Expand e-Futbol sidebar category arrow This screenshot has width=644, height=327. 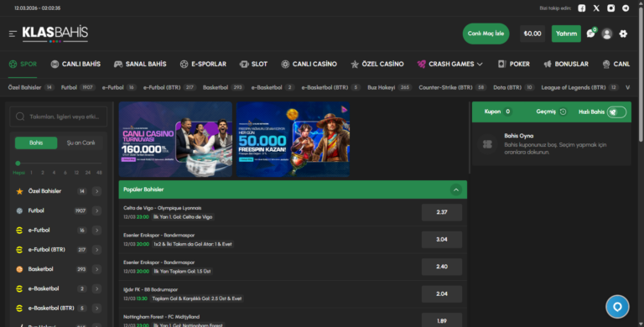coord(96,230)
